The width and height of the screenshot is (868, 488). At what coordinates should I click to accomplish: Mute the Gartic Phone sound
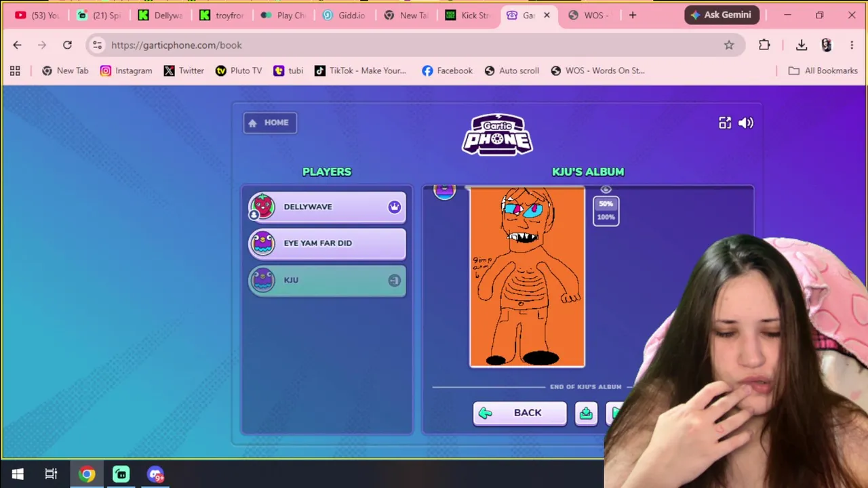746,123
